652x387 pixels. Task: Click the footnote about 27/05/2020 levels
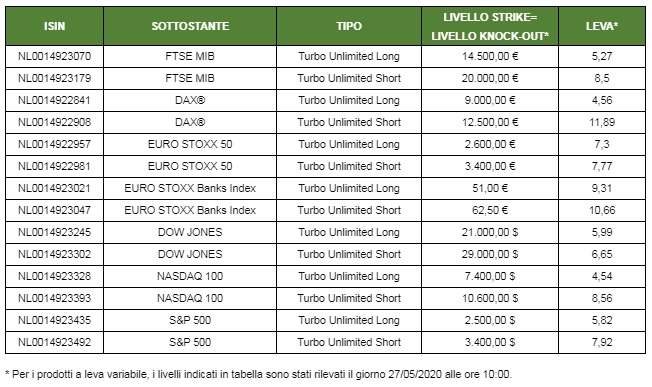point(258,375)
